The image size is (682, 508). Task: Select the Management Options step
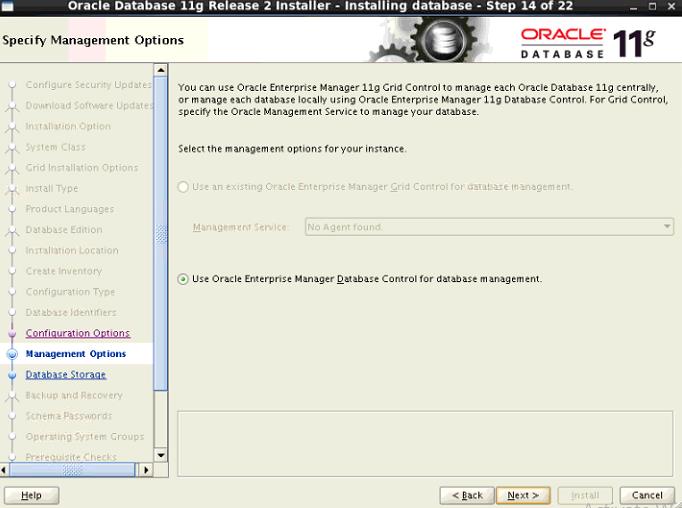pos(76,354)
